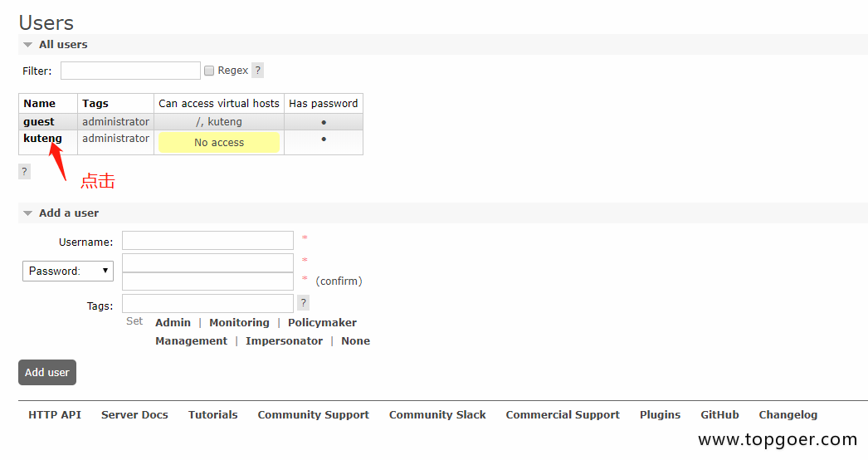Focus the users Filter text box
This screenshot has height=460, width=868.
click(130, 71)
